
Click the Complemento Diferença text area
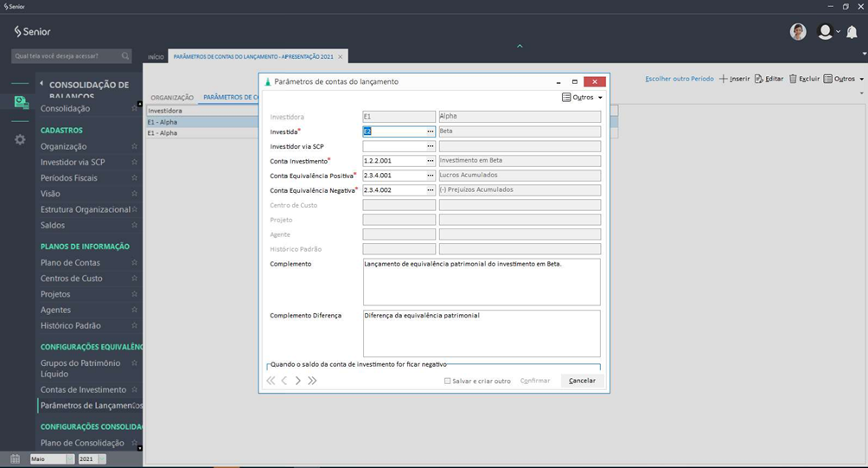pyautogui.click(x=481, y=333)
